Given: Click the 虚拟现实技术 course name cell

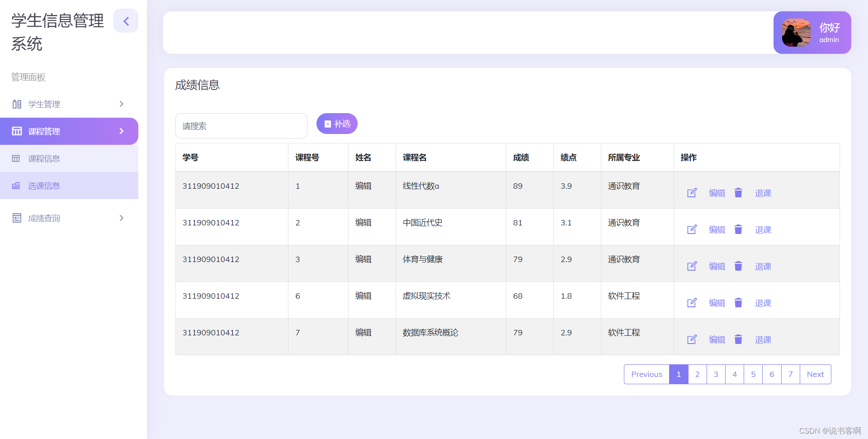Looking at the screenshot, I should pos(451,300).
